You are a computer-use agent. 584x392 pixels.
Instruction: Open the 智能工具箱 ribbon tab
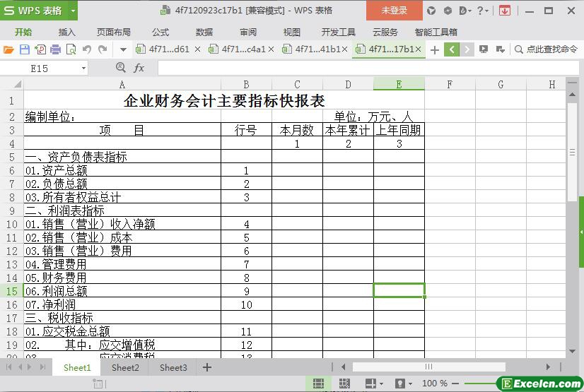point(436,32)
